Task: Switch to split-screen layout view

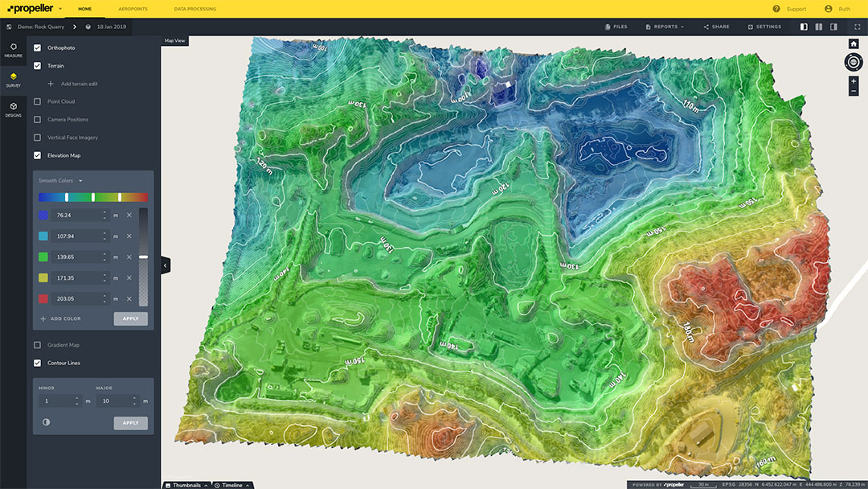Action: [819, 27]
